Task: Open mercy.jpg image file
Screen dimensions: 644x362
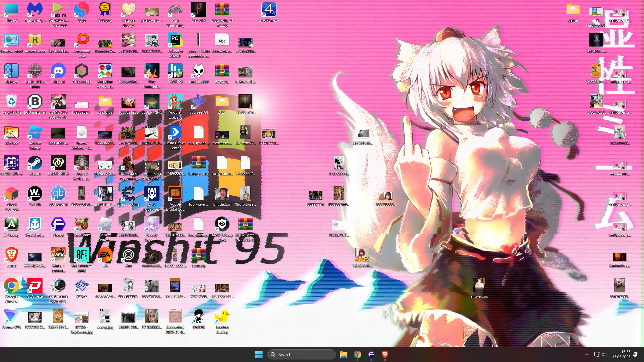Action: pyautogui.click(x=105, y=319)
